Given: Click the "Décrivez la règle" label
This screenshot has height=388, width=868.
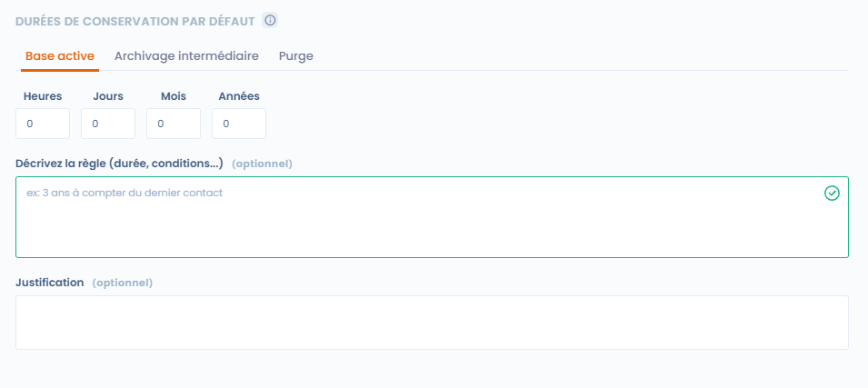Looking at the screenshot, I should 119,164.
